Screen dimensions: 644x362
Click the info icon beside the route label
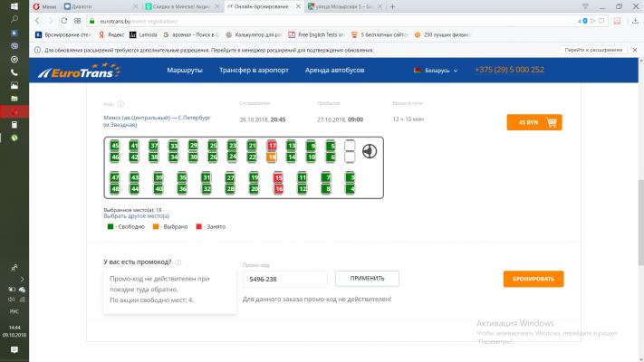[121, 104]
